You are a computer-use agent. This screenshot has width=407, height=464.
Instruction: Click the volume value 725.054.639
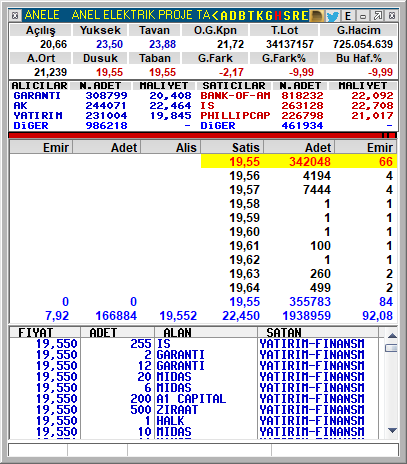[363, 44]
